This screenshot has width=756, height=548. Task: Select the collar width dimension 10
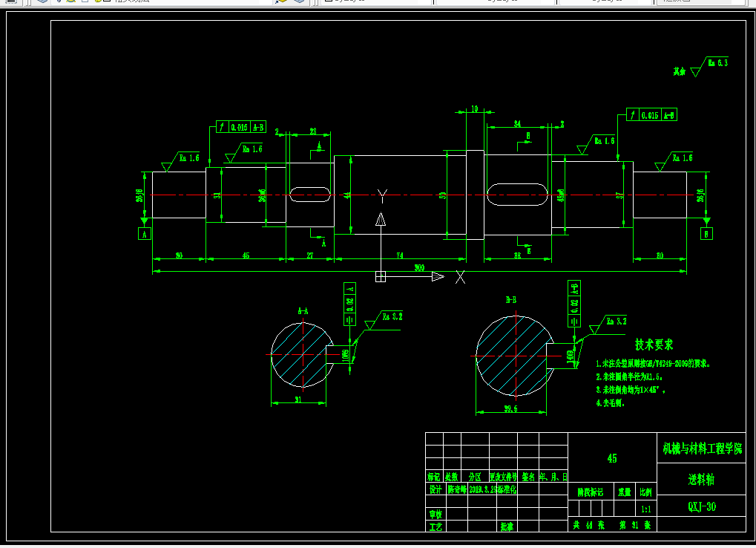coord(475,108)
